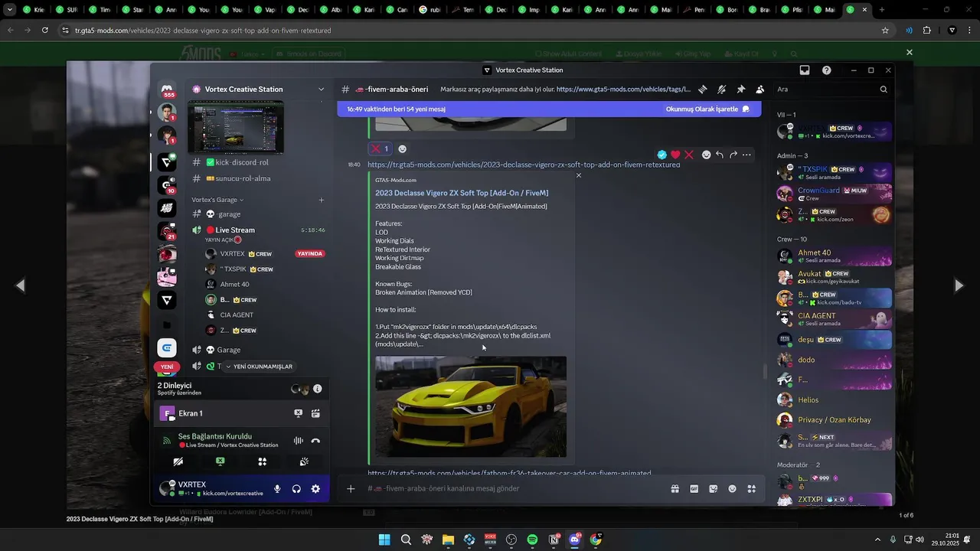Add reaction smiley beside the X 1 reaction
Viewport: 980px width, 551px height.
pos(402,148)
